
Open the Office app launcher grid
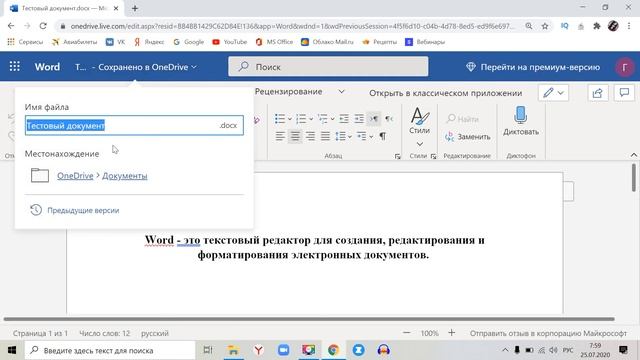click(15, 67)
